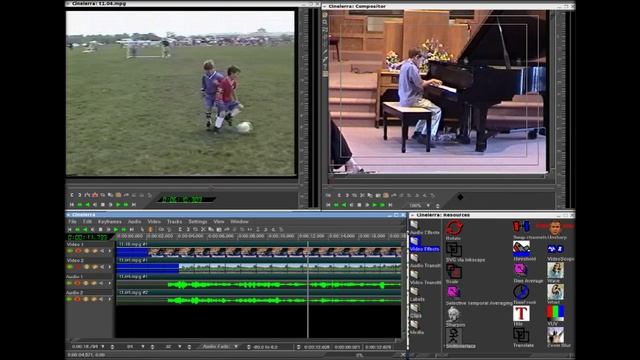Select the Title effect icon
The width and height of the screenshot is (640, 360).
(x=521, y=313)
